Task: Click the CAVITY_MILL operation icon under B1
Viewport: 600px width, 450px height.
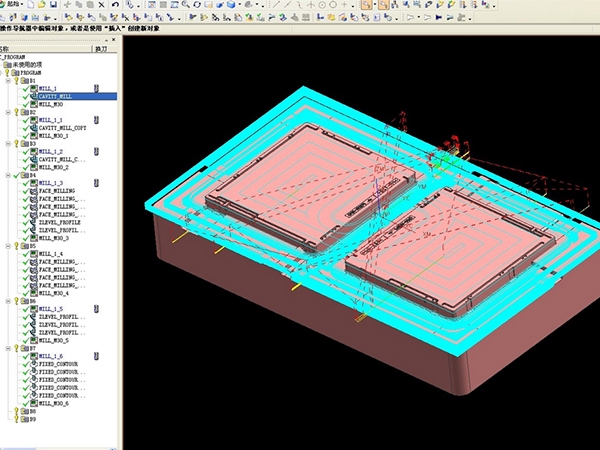Action: [34, 97]
